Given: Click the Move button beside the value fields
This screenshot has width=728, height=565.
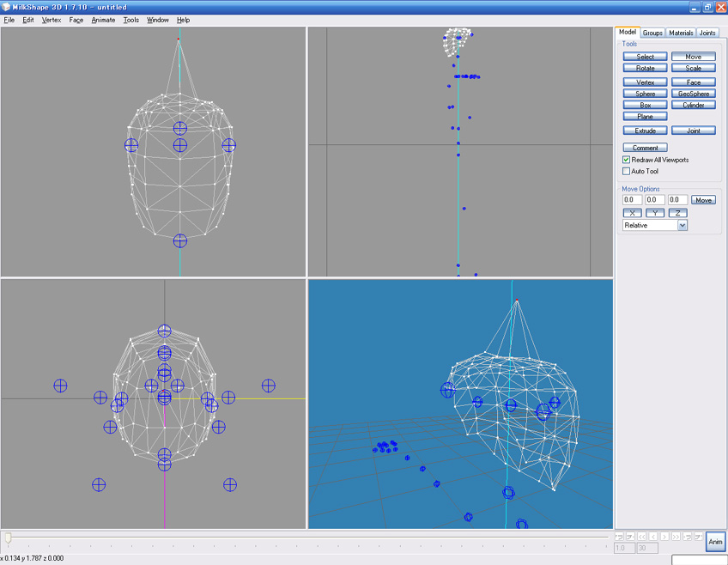Looking at the screenshot, I should [x=703, y=200].
